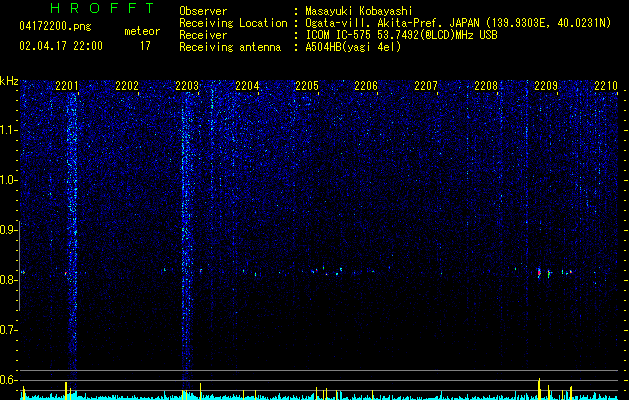Click the 2208 time axis label
Viewport: 629px width, 400px height.
point(486,86)
